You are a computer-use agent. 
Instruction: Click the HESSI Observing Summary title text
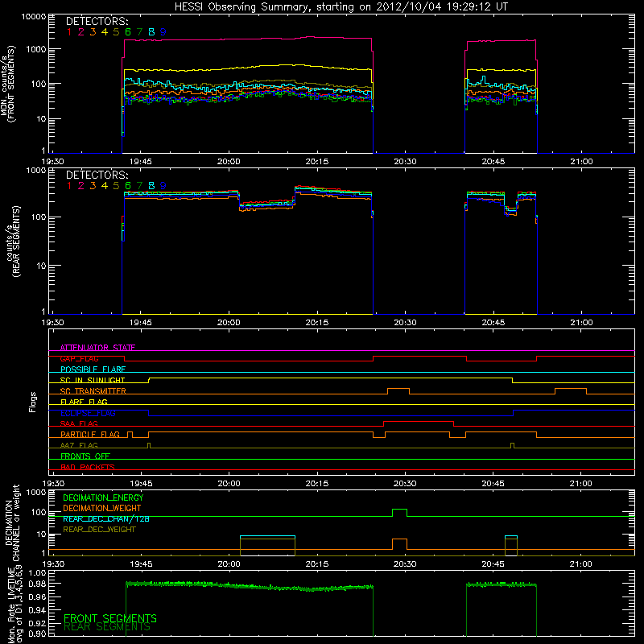[x=341, y=7]
